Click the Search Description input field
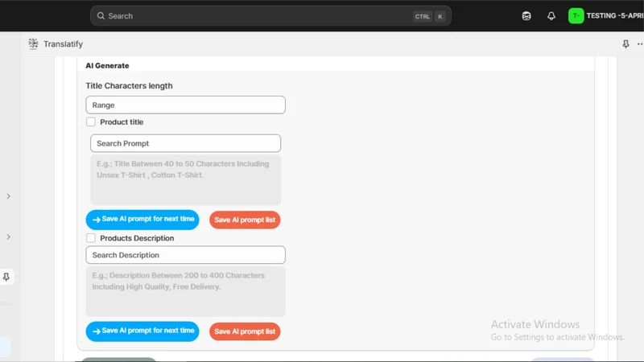Screen dimensions: 644x362 (x=186, y=255)
